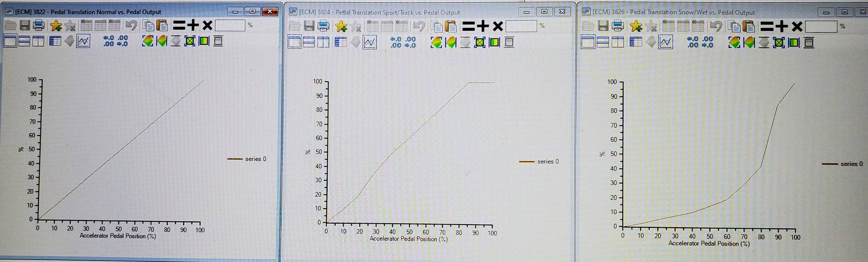Copy data in Pedal Translation Normal window

pos(148,26)
